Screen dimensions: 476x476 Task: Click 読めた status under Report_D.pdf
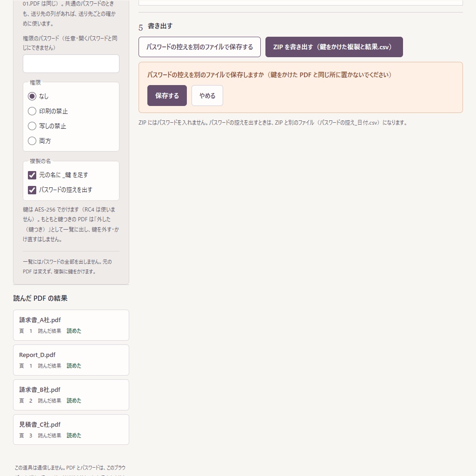click(x=74, y=366)
